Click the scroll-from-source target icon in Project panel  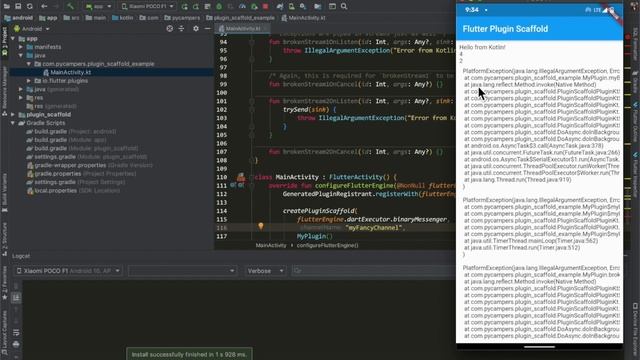(170, 29)
